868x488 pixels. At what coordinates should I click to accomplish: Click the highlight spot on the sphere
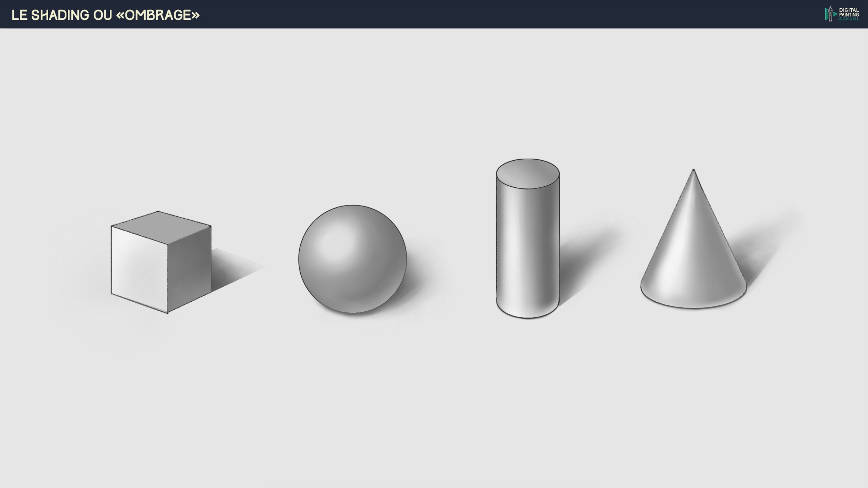[335, 243]
